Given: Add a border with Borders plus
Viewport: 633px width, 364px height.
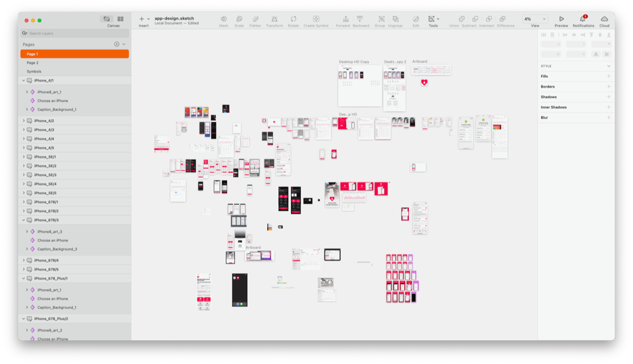Looking at the screenshot, I should (609, 87).
